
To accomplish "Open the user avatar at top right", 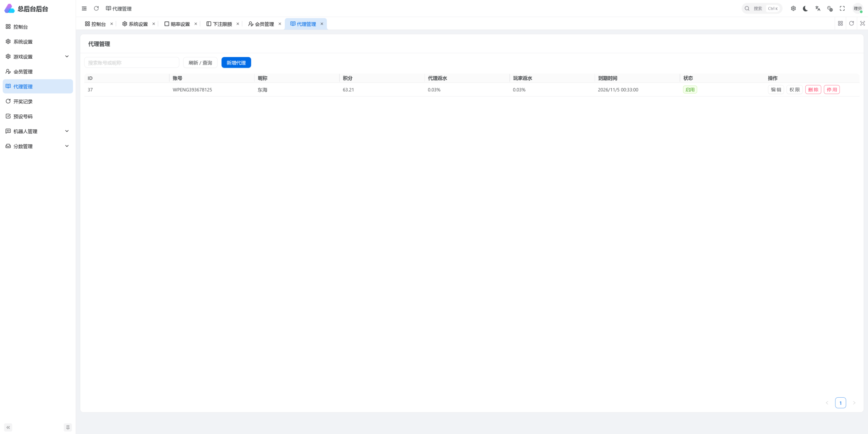I will pos(858,8).
